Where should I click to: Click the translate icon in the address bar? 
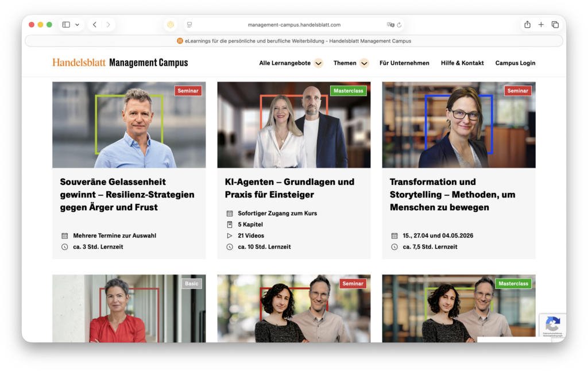coord(390,25)
